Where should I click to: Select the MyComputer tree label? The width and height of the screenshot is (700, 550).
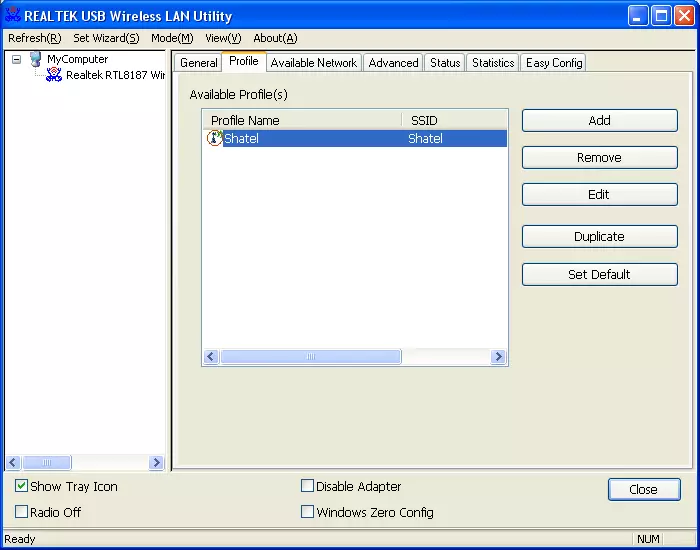click(78, 59)
